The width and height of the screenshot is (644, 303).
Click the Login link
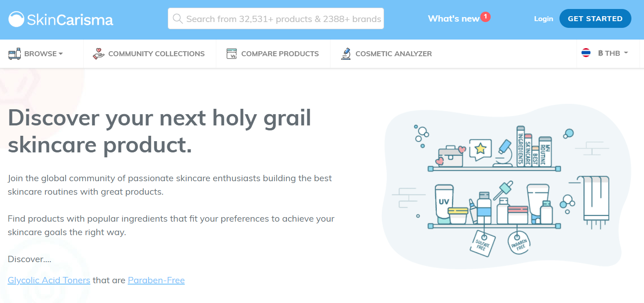point(544,19)
